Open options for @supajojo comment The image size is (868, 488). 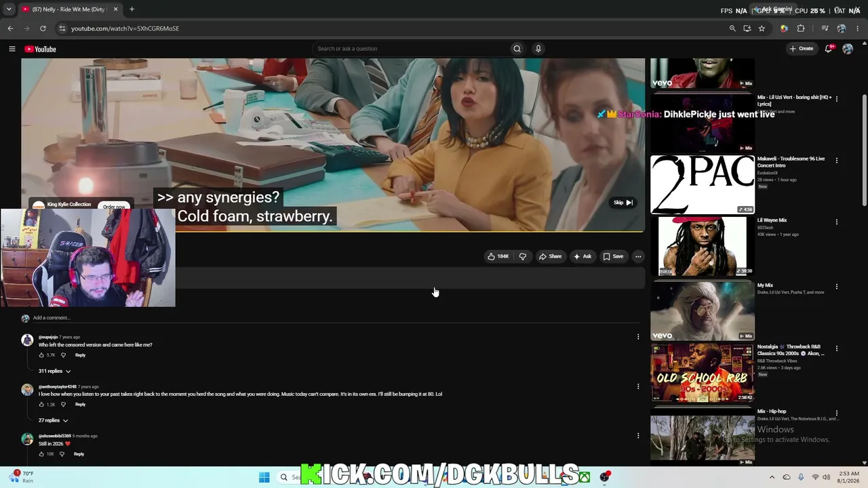638,337
